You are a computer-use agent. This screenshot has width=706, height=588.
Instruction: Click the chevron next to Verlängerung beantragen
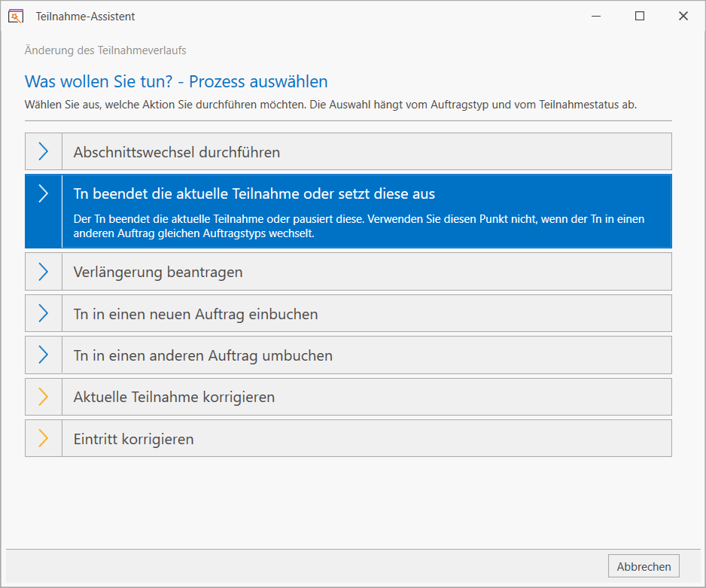[x=43, y=272]
